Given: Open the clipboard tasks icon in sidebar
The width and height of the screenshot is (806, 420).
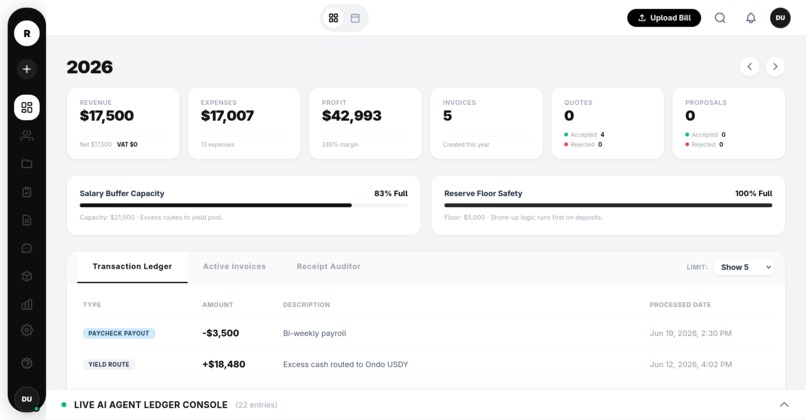Looking at the screenshot, I should [27, 192].
